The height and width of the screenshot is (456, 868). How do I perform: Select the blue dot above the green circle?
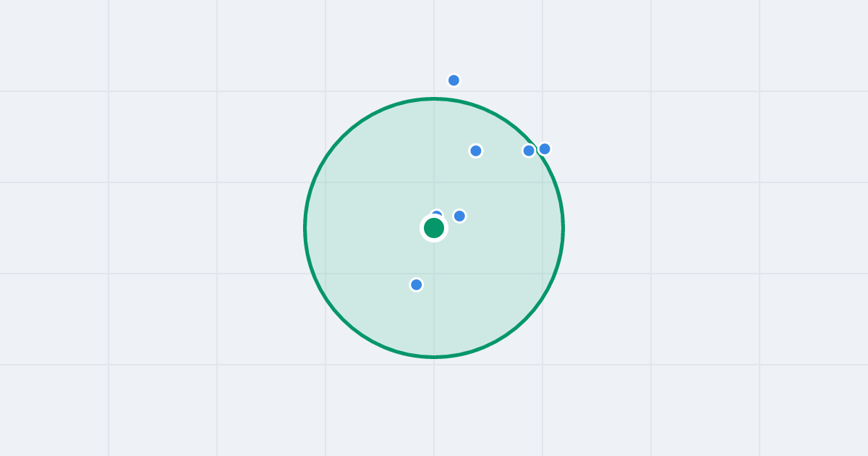[454, 80]
